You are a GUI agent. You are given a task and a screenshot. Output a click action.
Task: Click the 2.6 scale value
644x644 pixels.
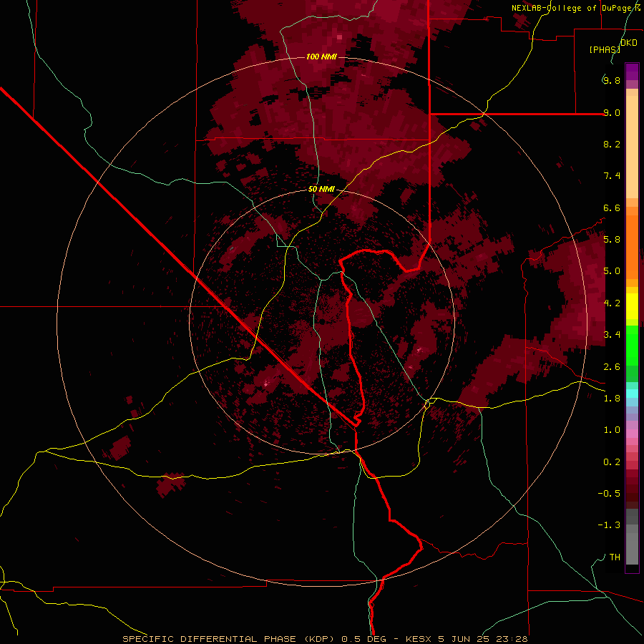tap(612, 367)
